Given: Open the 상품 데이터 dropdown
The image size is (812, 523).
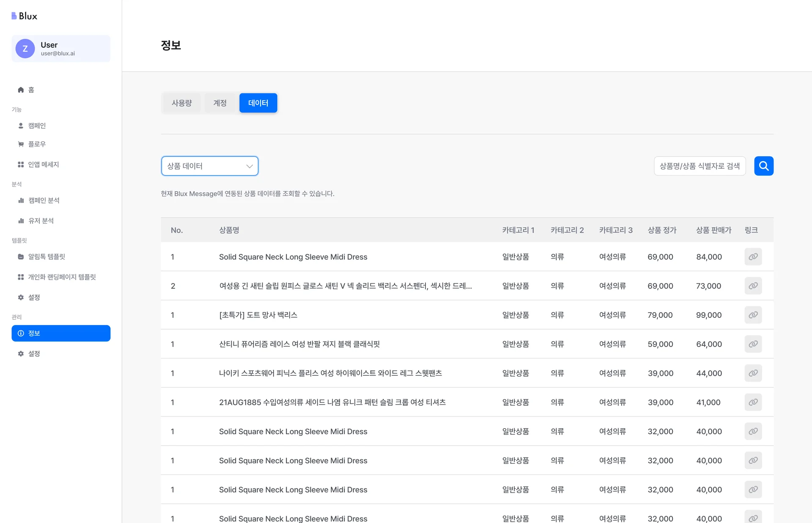Looking at the screenshot, I should (x=209, y=166).
